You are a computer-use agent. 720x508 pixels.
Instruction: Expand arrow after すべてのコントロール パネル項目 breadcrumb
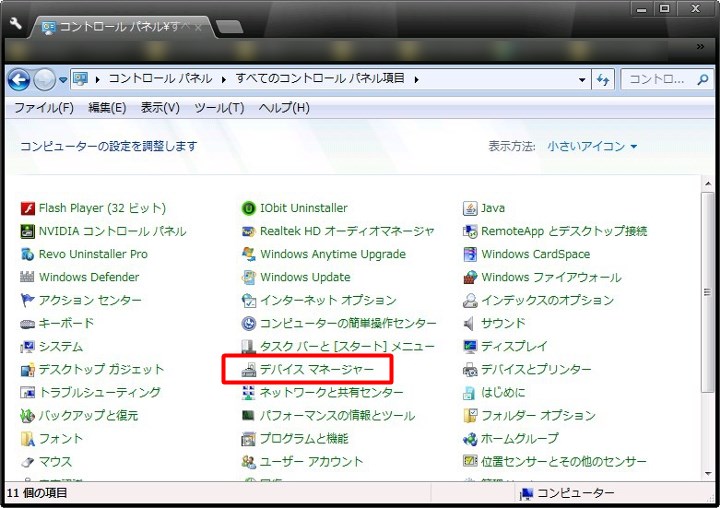click(416, 80)
